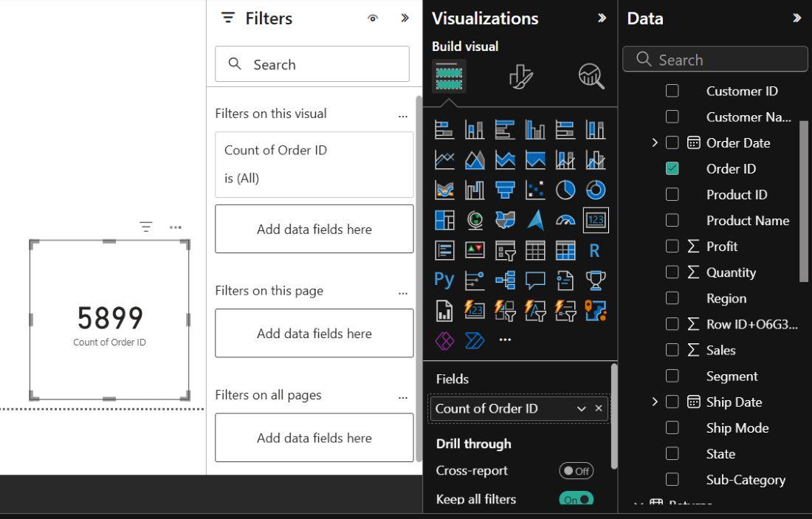
Task: Collapse the Visualizations pane
Action: tap(602, 18)
